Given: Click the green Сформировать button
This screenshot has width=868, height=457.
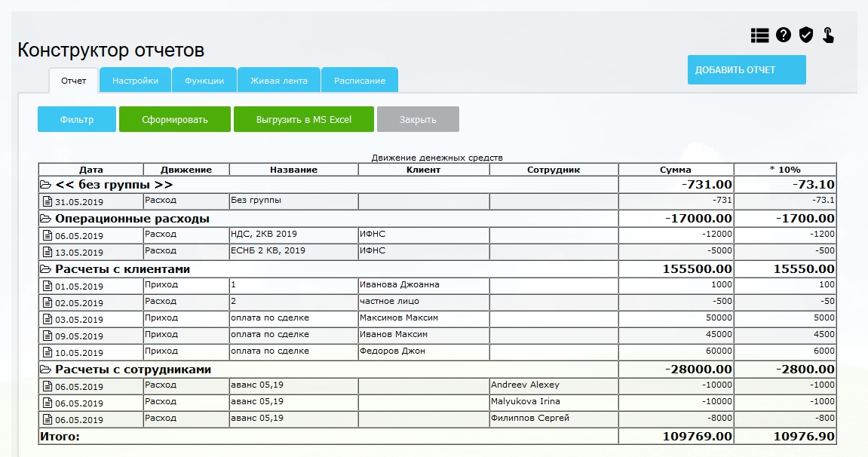Looking at the screenshot, I should (174, 119).
